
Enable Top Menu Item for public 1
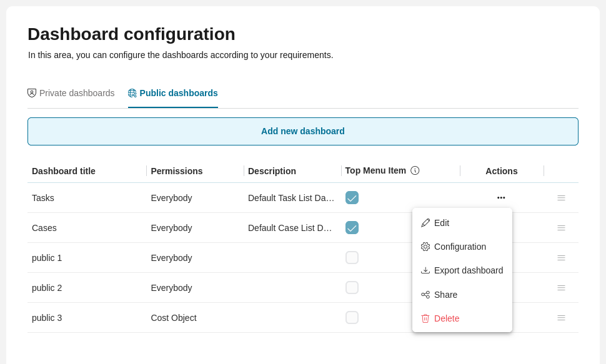[352, 257]
